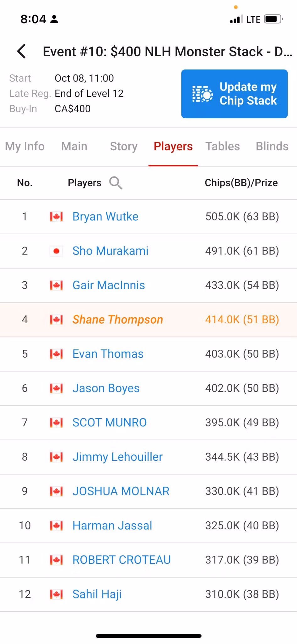Select the Main tab
Viewport: 297px width, 644px height.
(x=74, y=146)
